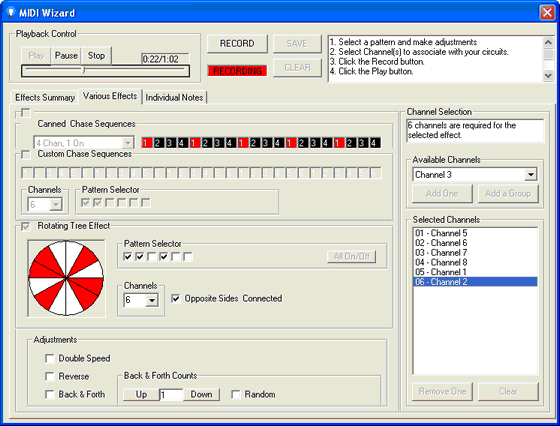
Task: Click the Add One button
Action: 442,194
